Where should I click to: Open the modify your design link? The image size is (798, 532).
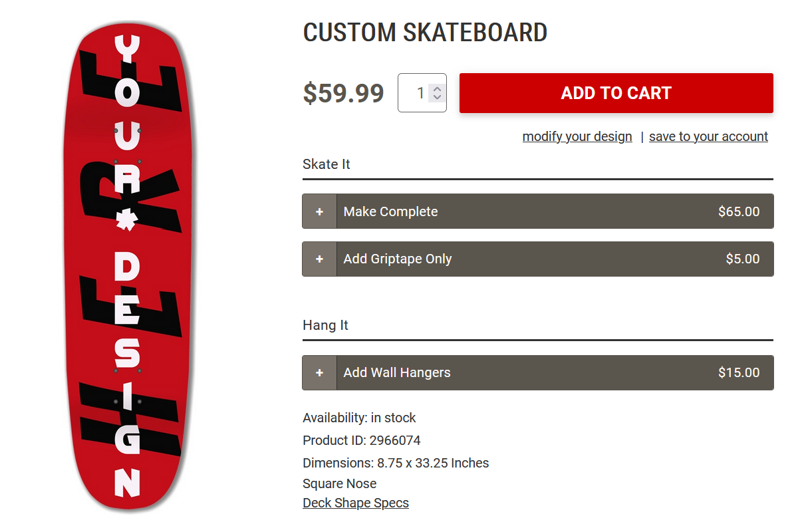point(577,136)
